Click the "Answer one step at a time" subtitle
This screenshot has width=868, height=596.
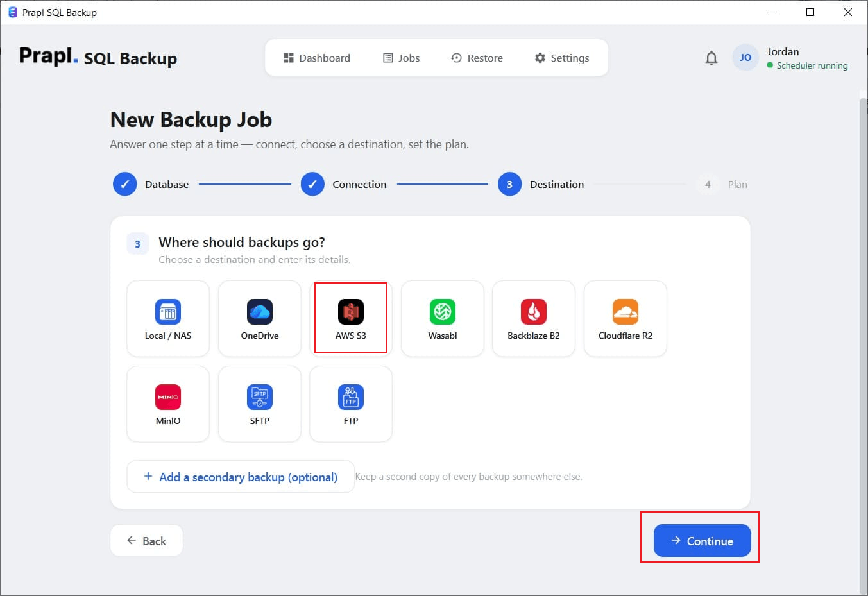pos(289,144)
